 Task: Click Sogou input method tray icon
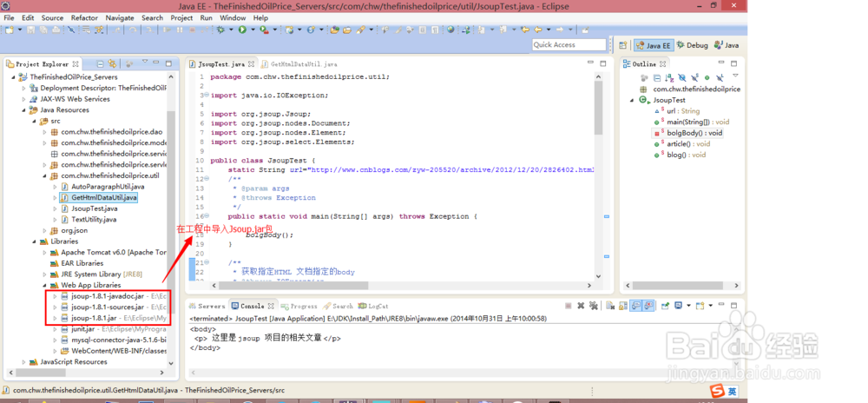tap(716, 392)
